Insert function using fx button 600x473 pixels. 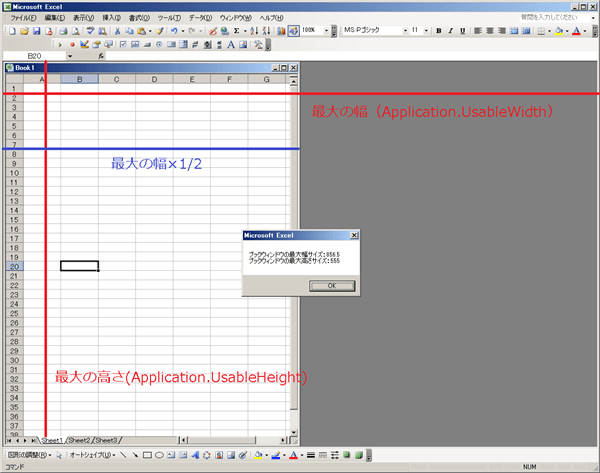click(x=101, y=56)
